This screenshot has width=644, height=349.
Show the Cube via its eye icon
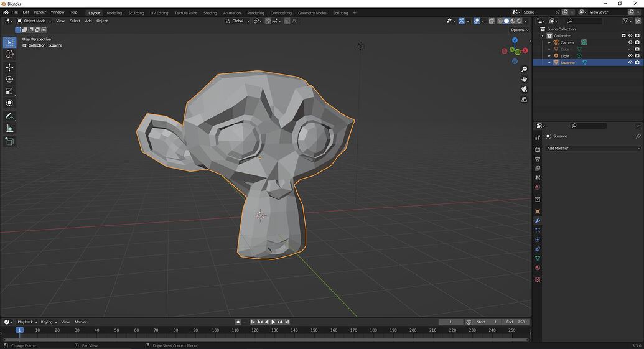[x=630, y=49]
